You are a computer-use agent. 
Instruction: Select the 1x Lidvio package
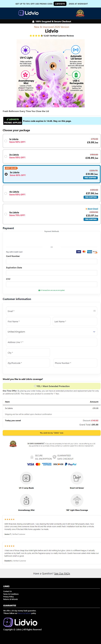pyautogui.click(x=52, y=141)
